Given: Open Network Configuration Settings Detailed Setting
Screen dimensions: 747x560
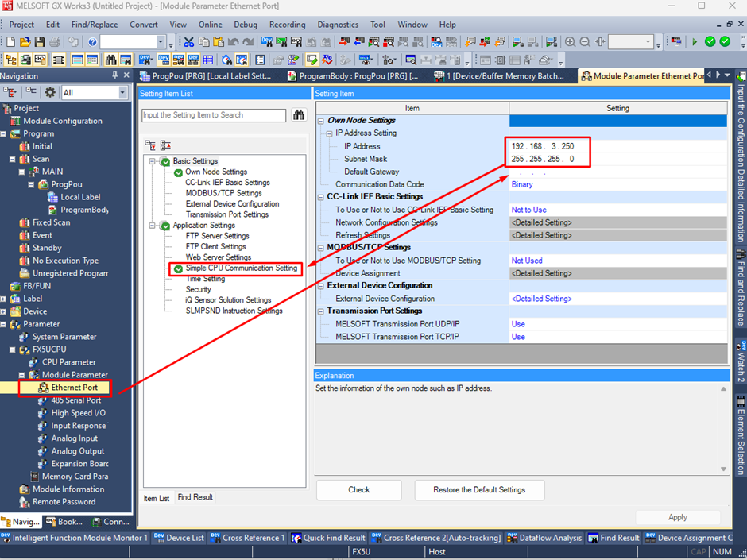Looking at the screenshot, I should (x=618, y=223).
